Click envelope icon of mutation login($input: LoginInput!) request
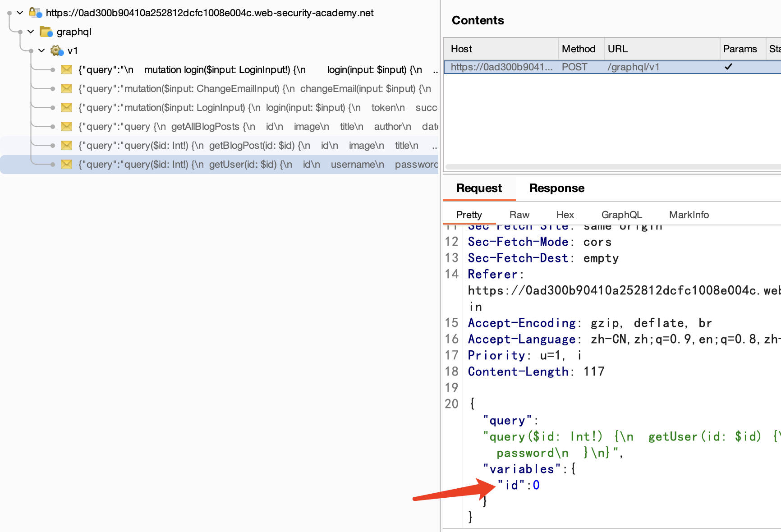Image resolution: width=781 pixels, height=532 pixels. 67,69
